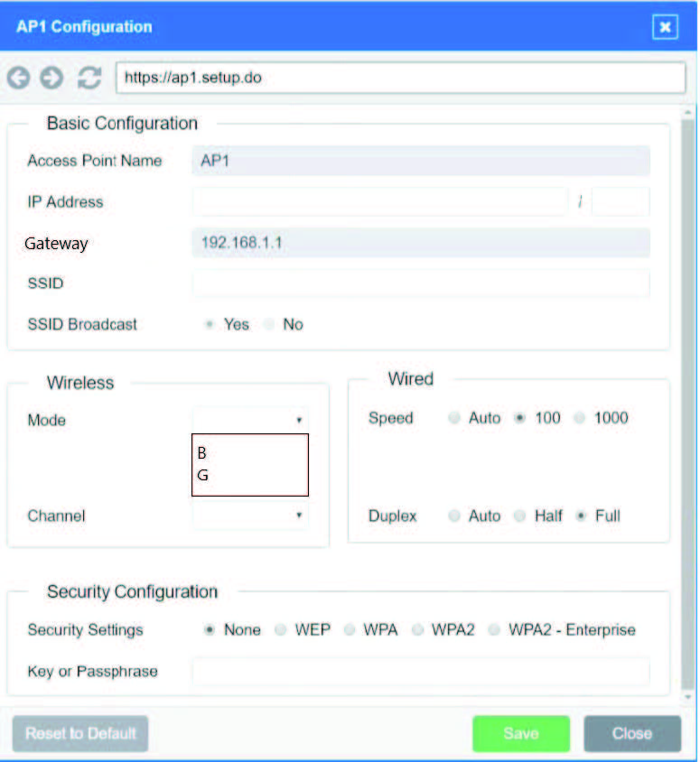Set Security Settings to None
The width and height of the screenshot is (700, 762).
point(210,630)
